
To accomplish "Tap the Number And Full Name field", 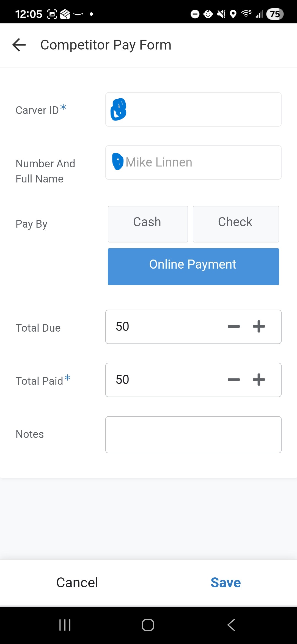I will pyautogui.click(x=193, y=162).
